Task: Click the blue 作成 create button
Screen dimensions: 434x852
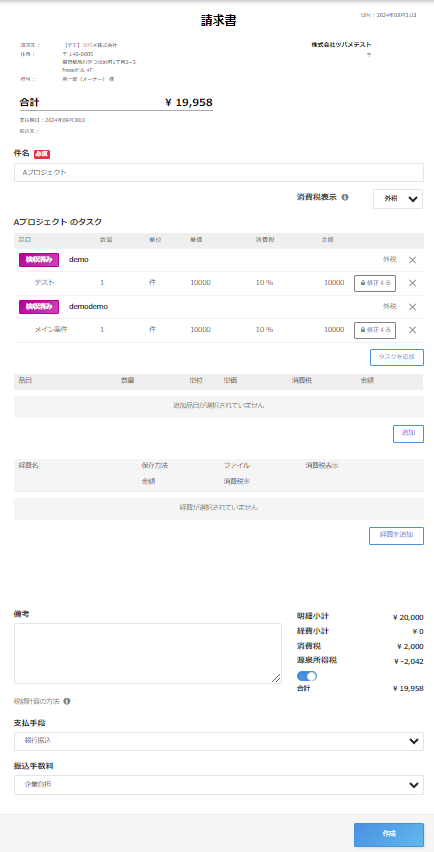Action: [389, 834]
